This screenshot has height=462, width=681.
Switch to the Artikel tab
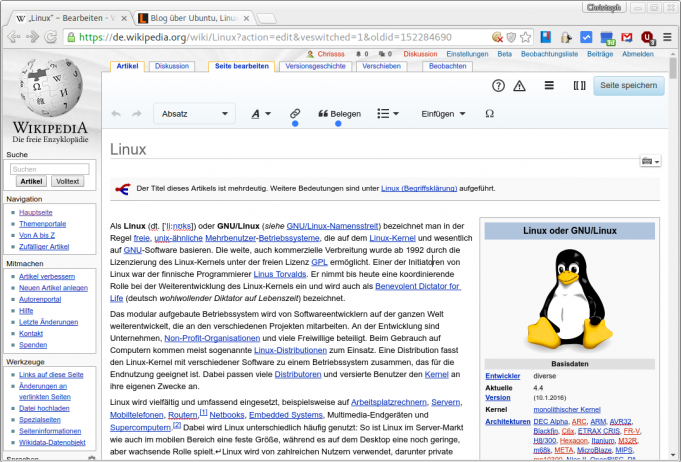127,66
